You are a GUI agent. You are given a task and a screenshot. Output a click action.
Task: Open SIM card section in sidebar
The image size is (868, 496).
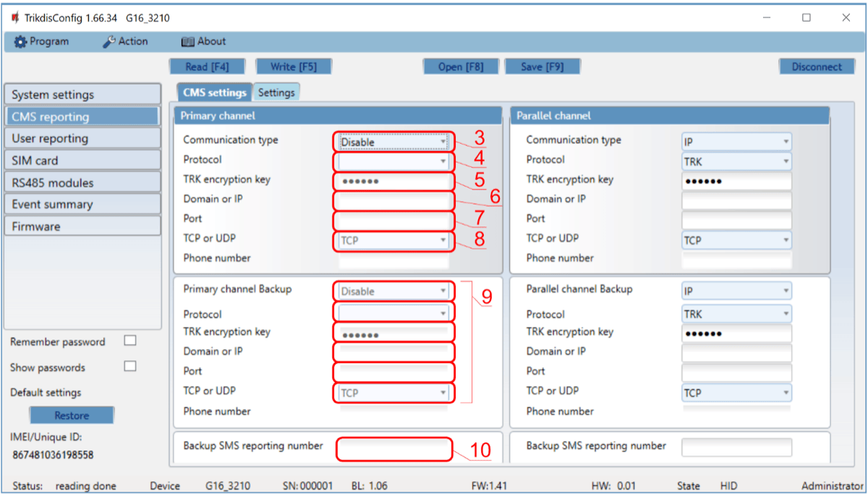click(x=82, y=161)
